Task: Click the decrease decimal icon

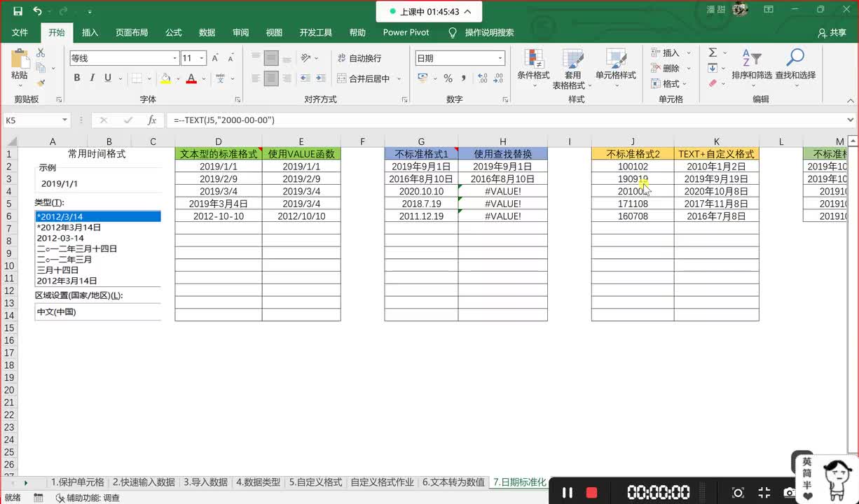Action: 498,78
